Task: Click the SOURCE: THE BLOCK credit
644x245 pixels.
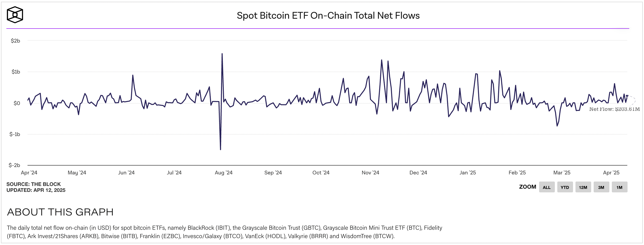Action: [34, 184]
